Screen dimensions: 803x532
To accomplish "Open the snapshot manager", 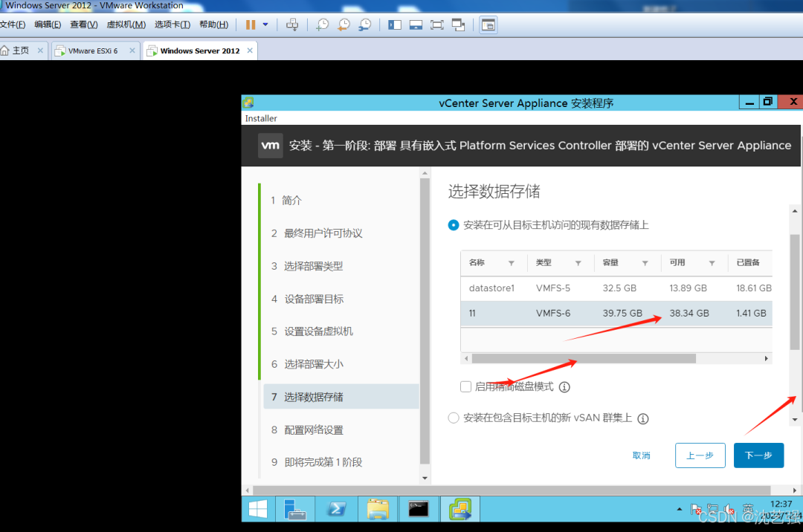I will tap(364, 25).
